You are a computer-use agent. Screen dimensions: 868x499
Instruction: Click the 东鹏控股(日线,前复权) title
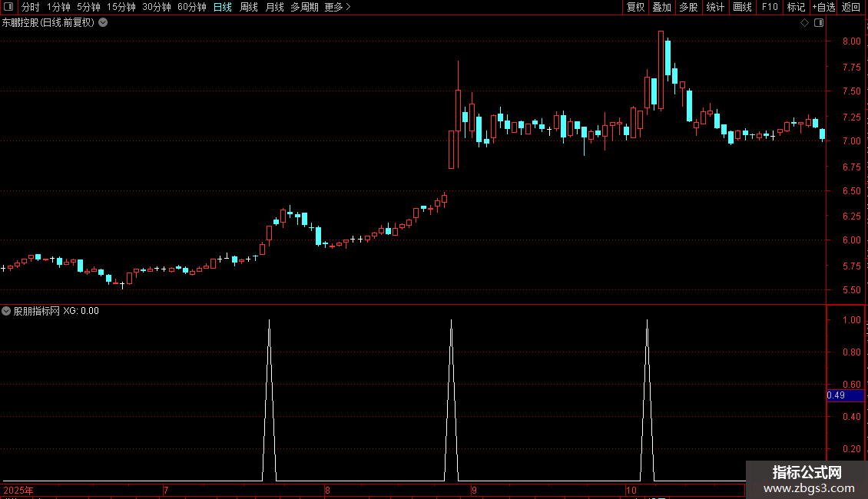click(48, 23)
